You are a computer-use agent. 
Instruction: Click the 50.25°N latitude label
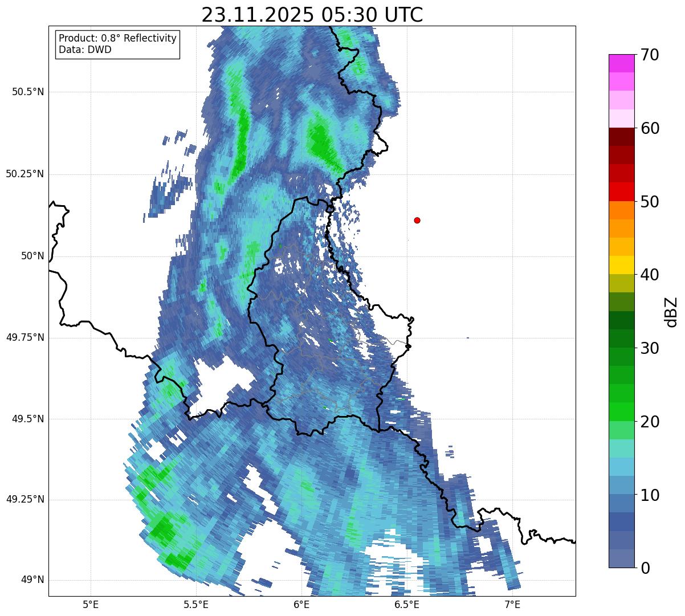tap(25, 174)
